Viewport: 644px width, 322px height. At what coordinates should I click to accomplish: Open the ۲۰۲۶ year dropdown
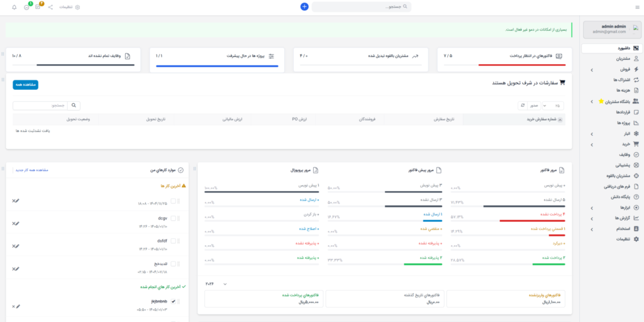[x=216, y=284]
